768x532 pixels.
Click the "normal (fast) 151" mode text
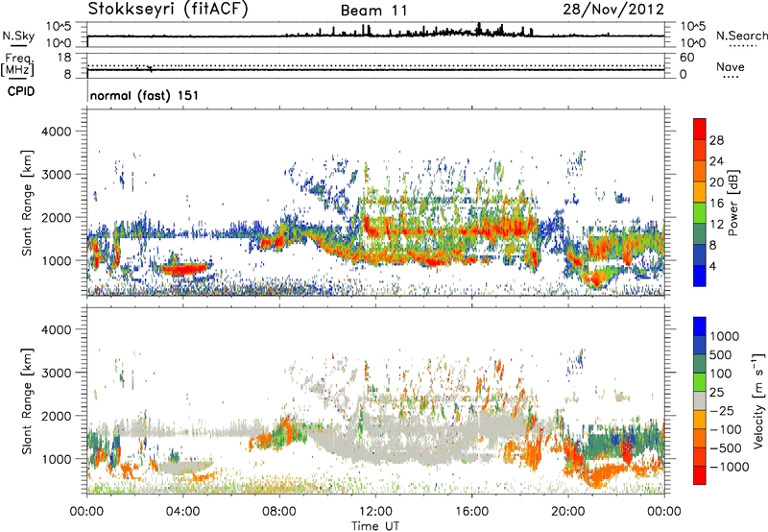(145, 95)
